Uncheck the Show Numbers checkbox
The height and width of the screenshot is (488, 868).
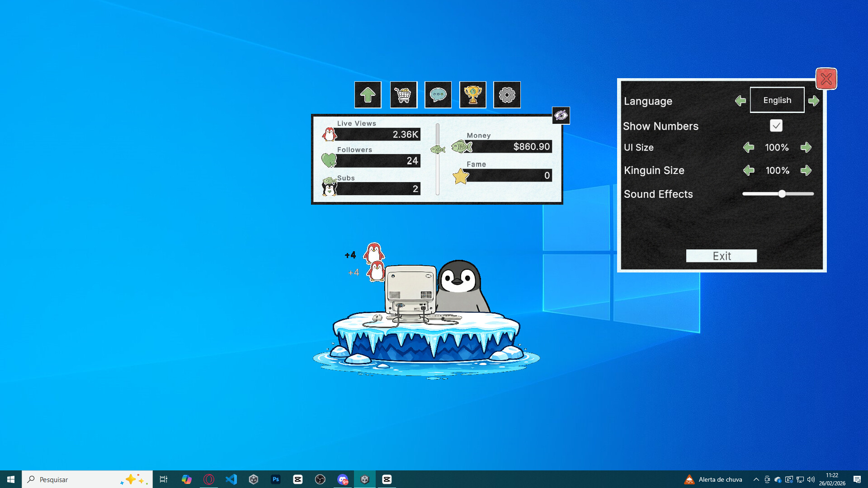coord(776,126)
